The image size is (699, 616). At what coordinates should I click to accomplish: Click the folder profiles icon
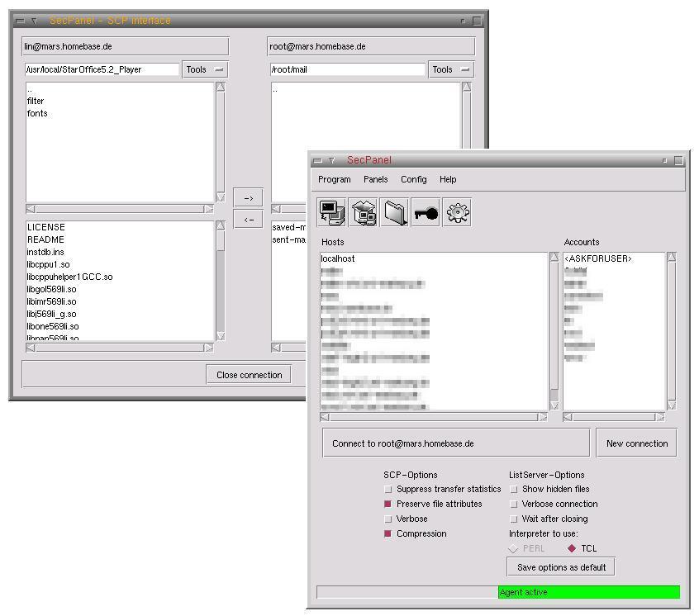coord(395,213)
